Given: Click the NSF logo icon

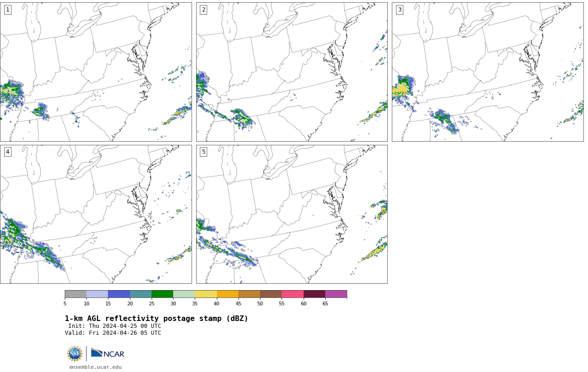Looking at the screenshot, I should click(75, 354).
